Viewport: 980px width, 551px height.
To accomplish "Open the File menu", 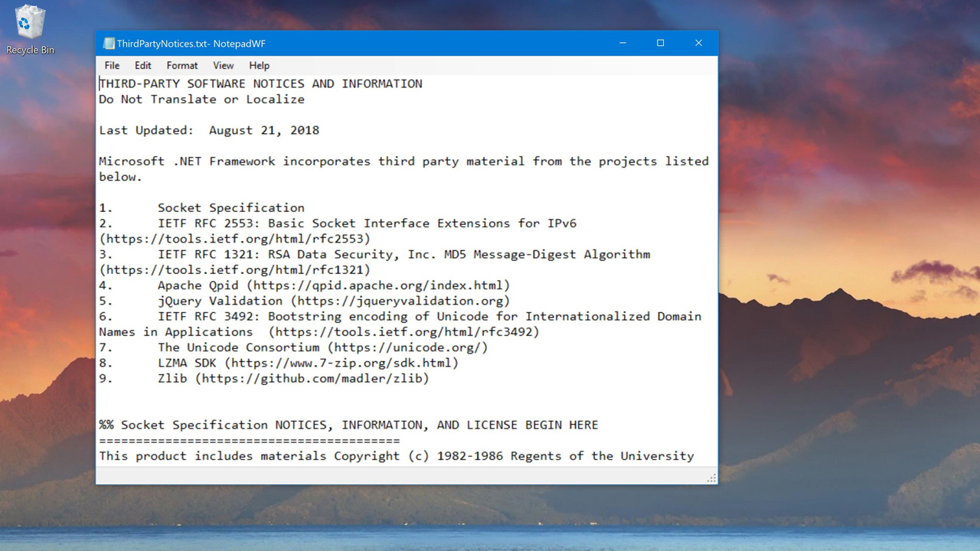I will tap(112, 66).
